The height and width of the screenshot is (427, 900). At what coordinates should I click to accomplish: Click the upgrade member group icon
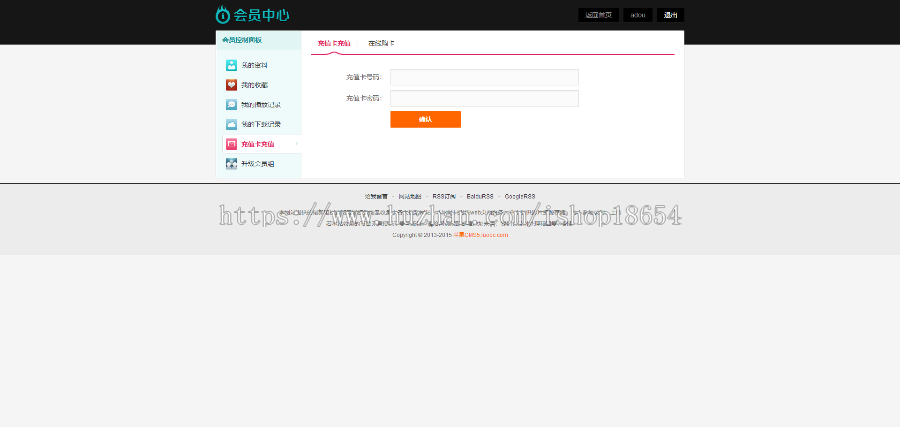pyautogui.click(x=231, y=164)
